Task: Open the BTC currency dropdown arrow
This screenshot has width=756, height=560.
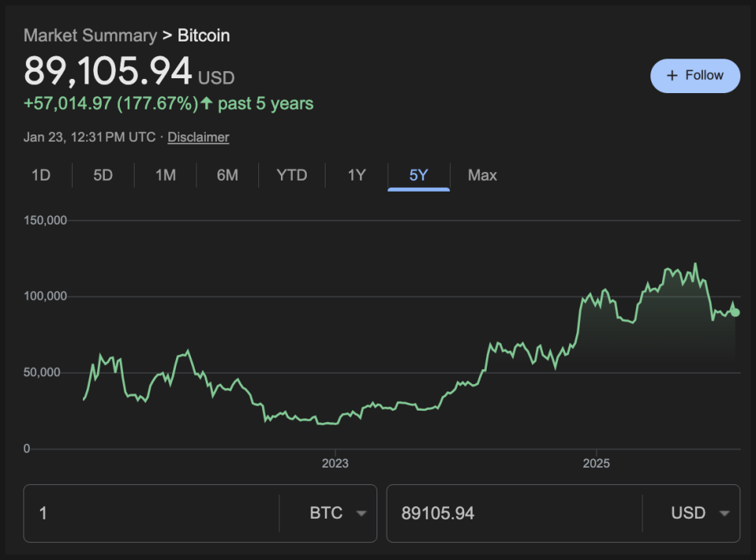Action: point(361,514)
